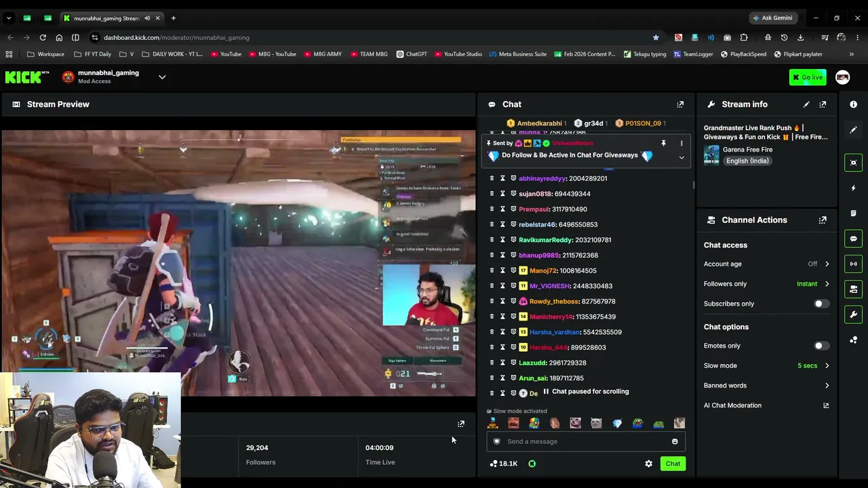Toggle Emotes only chat
The width and height of the screenshot is (868, 488).
821,346
